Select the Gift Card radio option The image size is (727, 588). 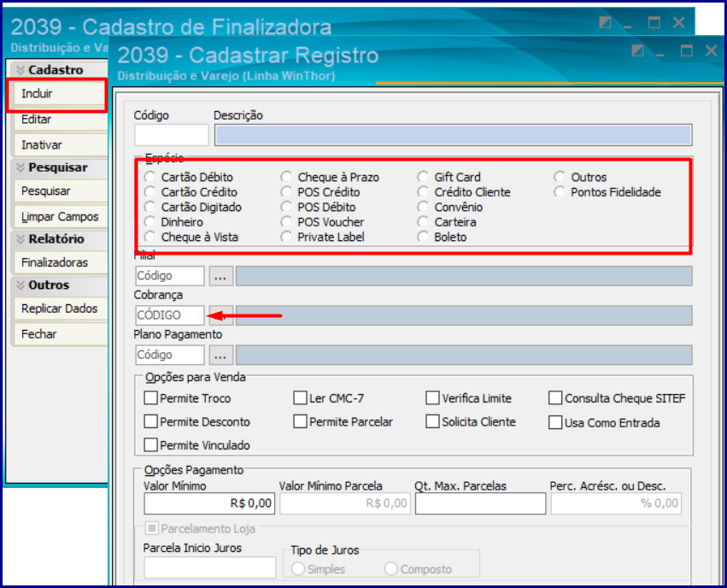point(423,177)
